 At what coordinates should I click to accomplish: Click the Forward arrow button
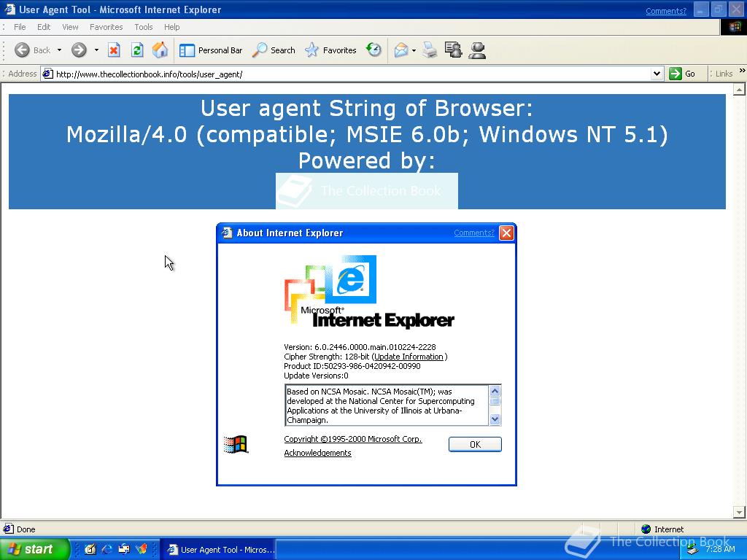coord(79,50)
